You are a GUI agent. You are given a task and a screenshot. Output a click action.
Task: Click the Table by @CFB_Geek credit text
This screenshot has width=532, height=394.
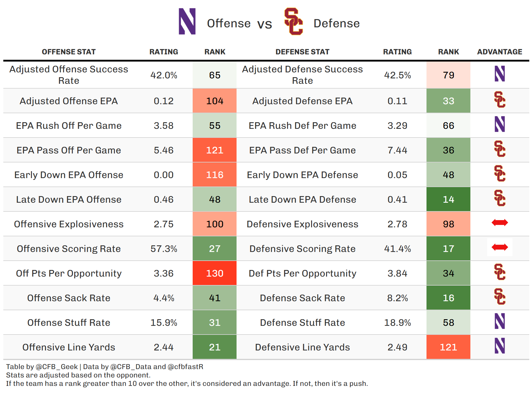pyautogui.click(x=42, y=367)
